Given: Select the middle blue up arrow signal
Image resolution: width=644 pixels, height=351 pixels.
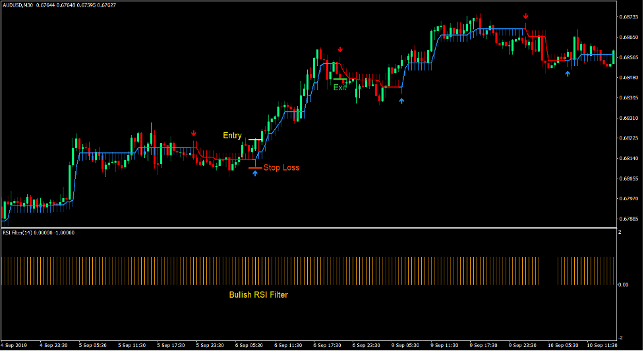Looking at the screenshot, I should [x=402, y=101].
